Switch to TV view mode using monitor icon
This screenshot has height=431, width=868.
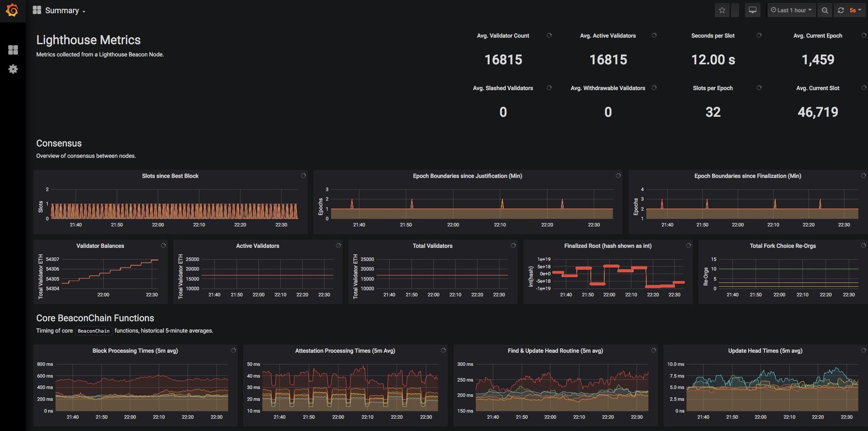point(752,10)
